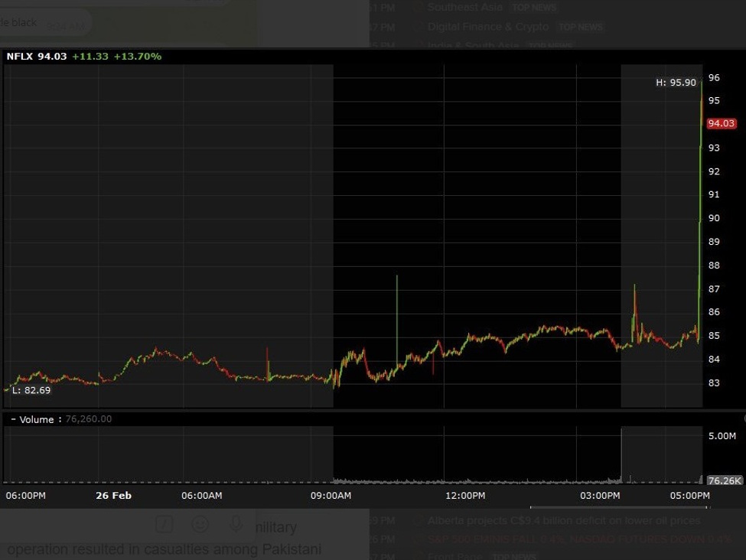The image size is (746, 560).
Task: Open the Alberta projects deficit news headline
Action: pyautogui.click(x=563, y=521)
